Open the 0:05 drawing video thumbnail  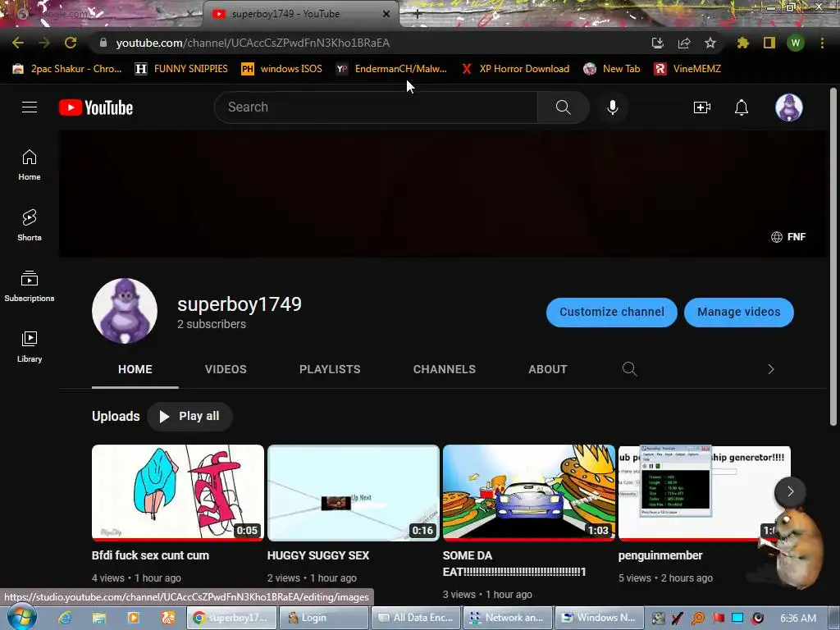[178, 492]
